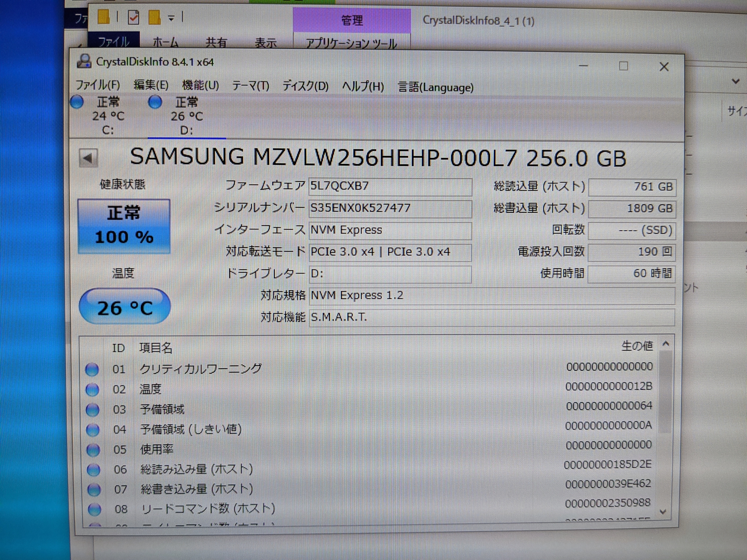The image size is (747, 560).
Task: Switch to the 管理 ribbon tab in Explorer
Action: [x=352, y=20]
